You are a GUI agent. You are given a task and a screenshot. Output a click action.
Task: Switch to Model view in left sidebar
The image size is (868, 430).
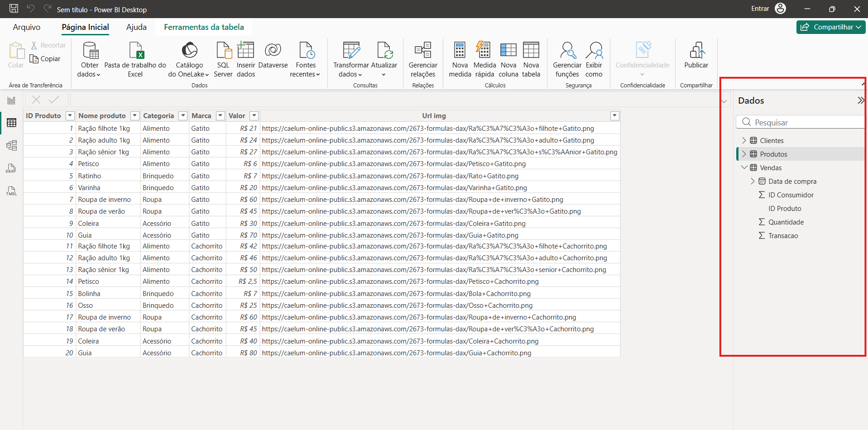coord(11,145)
